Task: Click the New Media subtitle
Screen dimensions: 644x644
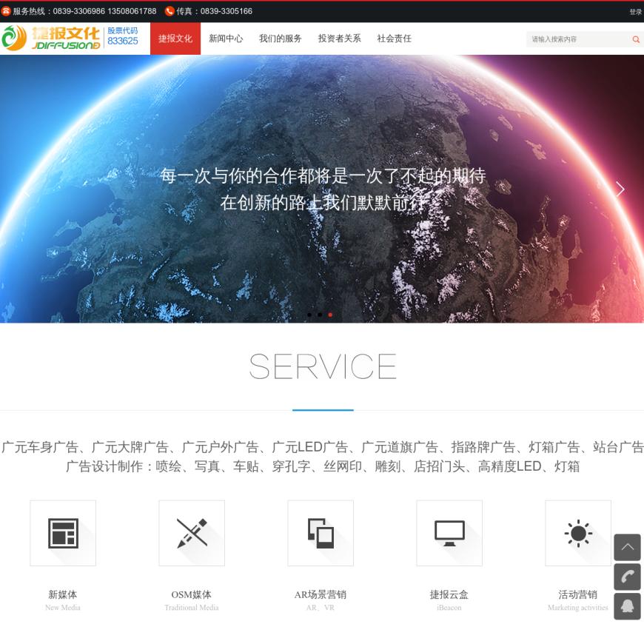Action: point(63,608)
